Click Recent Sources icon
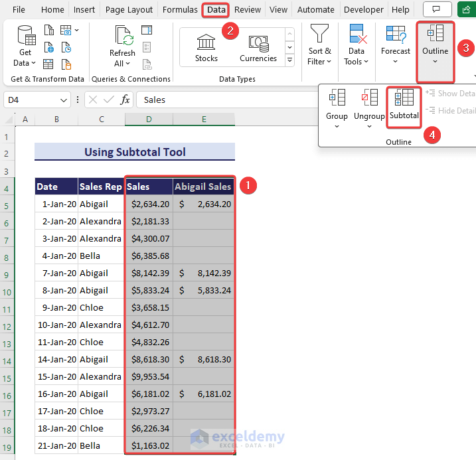This screenshot has width=476, height=460. tap(66, 47)
